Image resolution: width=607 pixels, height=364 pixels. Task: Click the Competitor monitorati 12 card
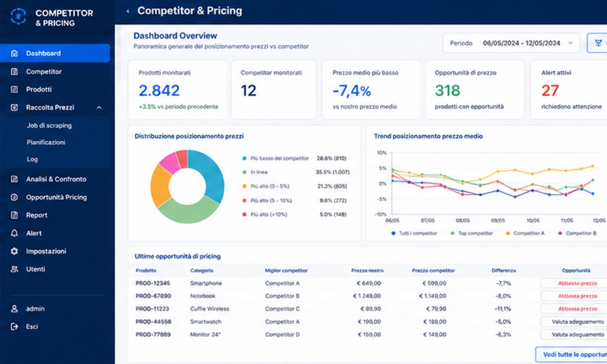point(274,89)
